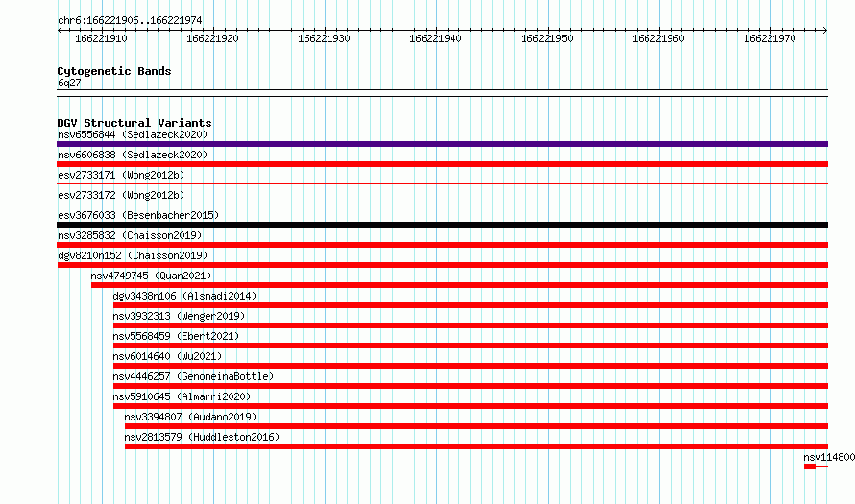Open the nsv6014640 (Wu2021) label
This screenshot has width=855, height=504.
click(x=167, y=356)
